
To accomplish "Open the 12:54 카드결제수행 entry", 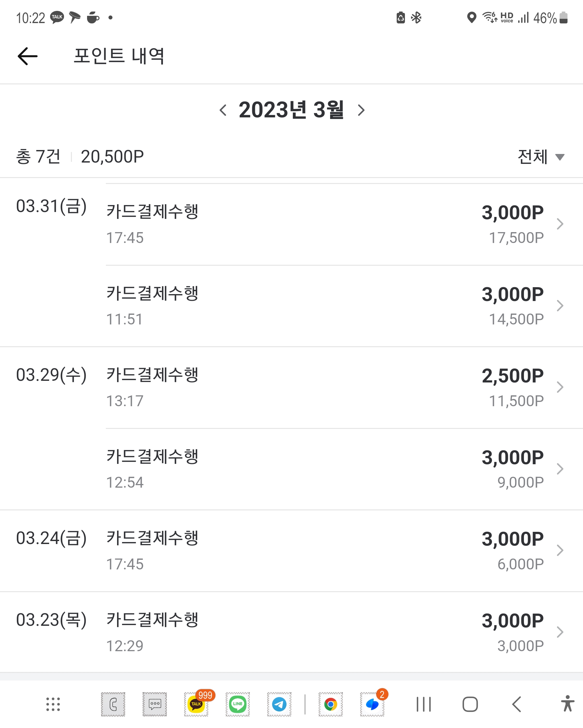I will tap(344, 470).
